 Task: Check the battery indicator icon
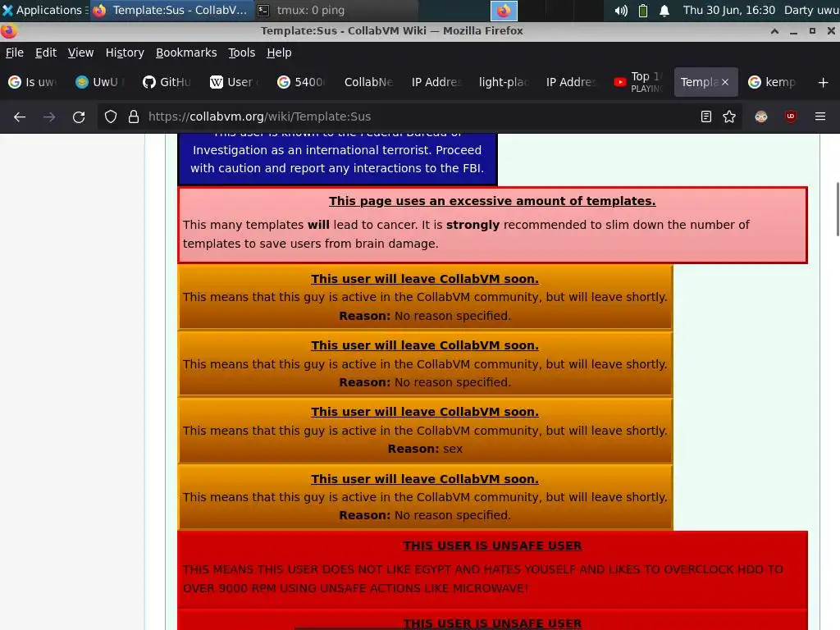[643, 10]
